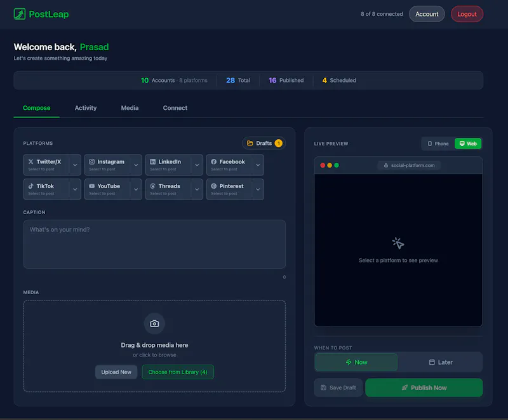Screen dimensions: 508x420
Task: Expand LinkedIn account dropdown chevron
Action: click(x=197, y=165)
